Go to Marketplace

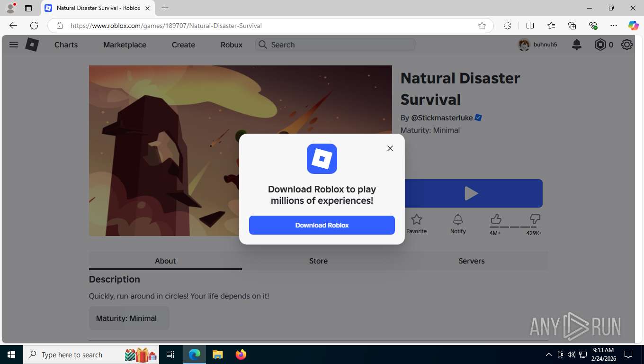pyautogui.click(x=125, y=45)
